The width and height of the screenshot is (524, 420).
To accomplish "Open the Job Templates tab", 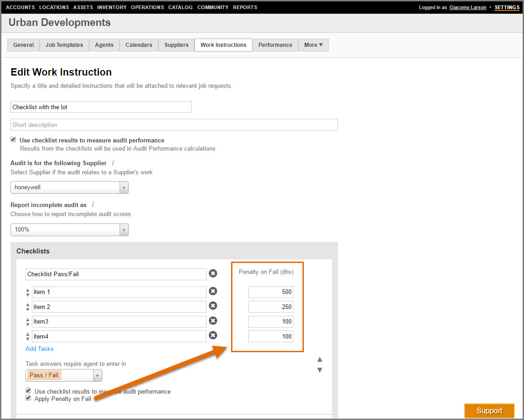I will click(x=64, y=45).
